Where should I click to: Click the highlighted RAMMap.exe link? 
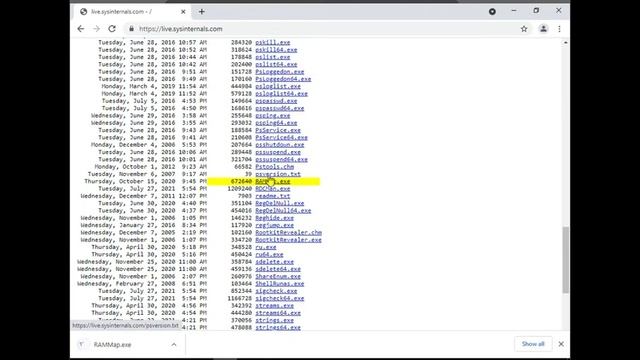[x=273, y=182]
